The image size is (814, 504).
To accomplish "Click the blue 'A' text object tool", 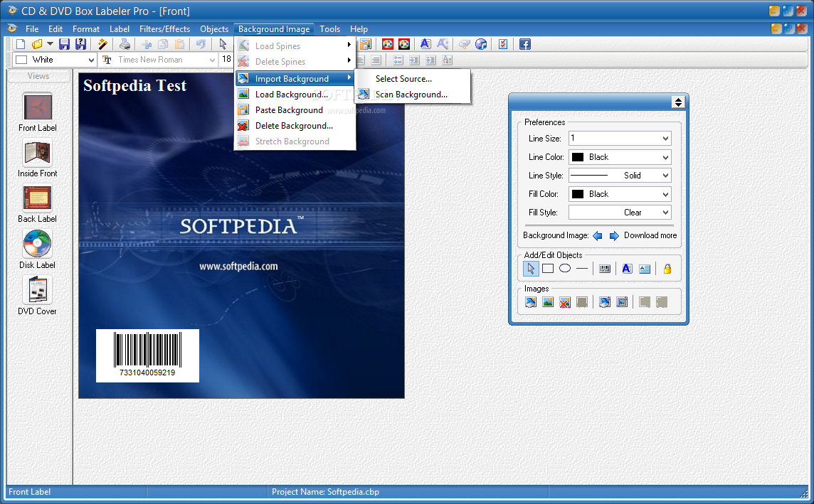I will click(627, 269).
